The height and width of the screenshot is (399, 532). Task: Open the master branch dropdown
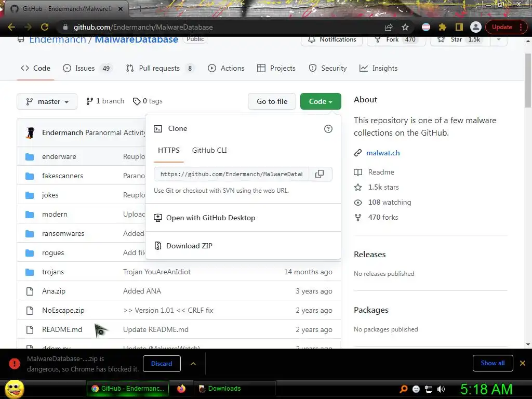(47, 101)
